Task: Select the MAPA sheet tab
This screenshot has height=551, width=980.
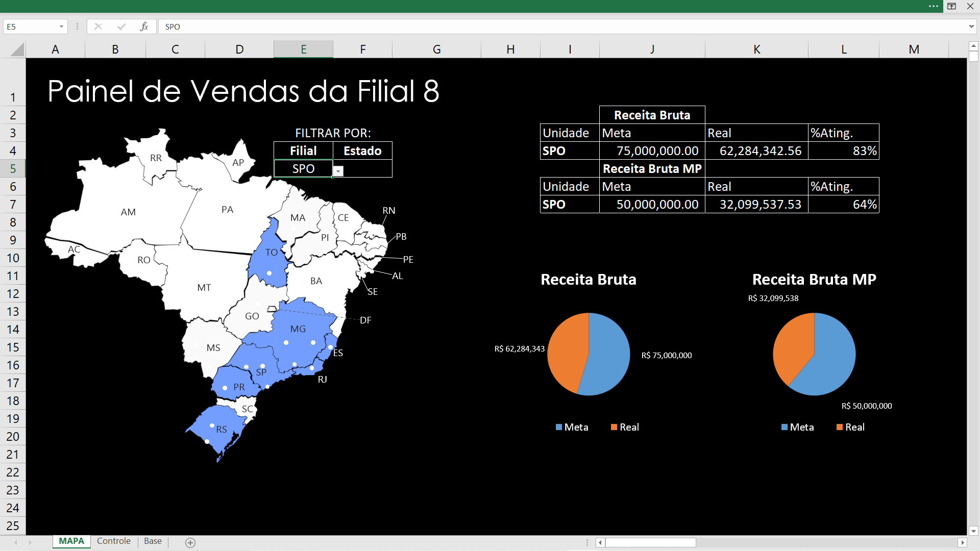Action: point(71,541)
